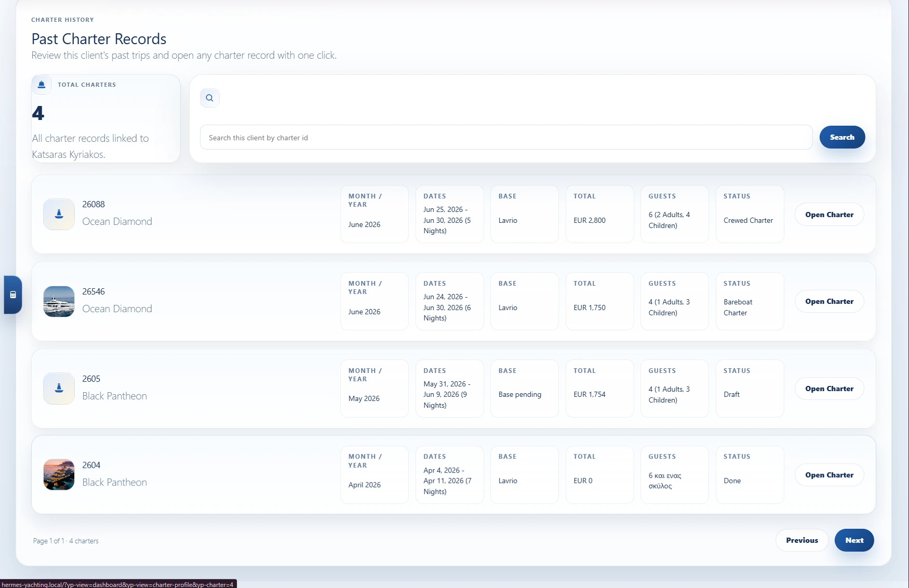
Task: Open sunset yacht thumbnail for charter 2604
Action: [59, 475]
